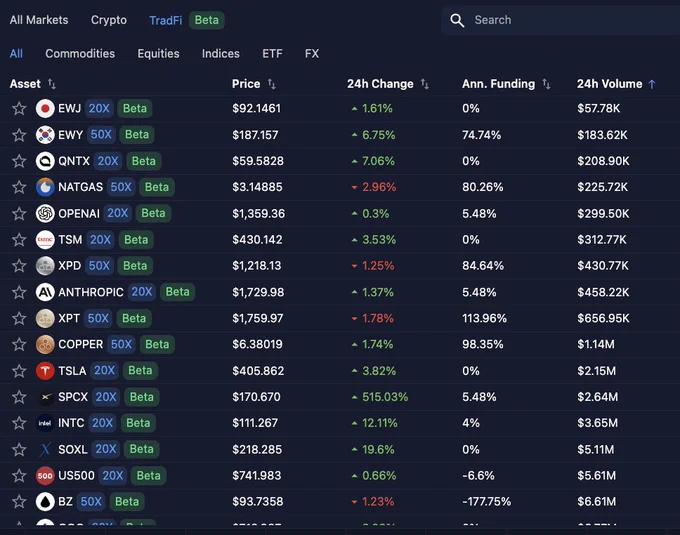Toggle the ANTHROPIC favorite star
Screen dimensions: 680x535
tap(19, 292)
